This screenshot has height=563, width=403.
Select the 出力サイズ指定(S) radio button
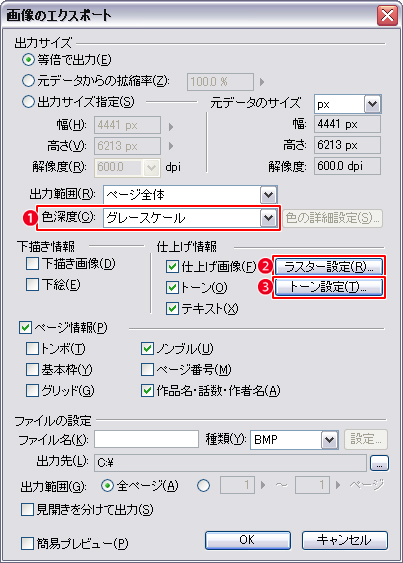[x=28, y=102]
